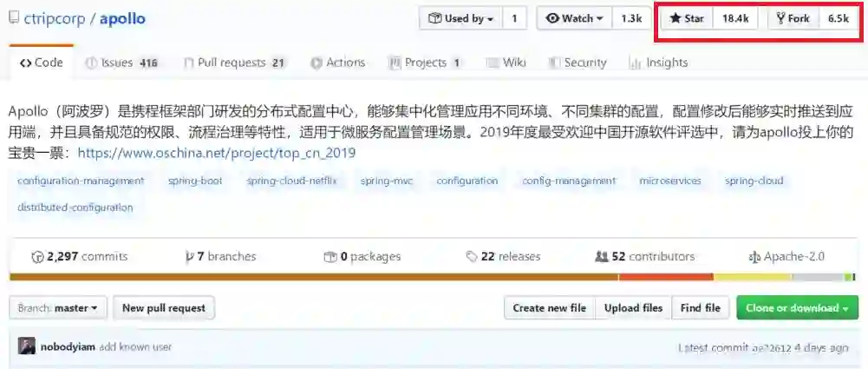
Task: Expand the Clone or download dropdown
Action: click(797, 308)
